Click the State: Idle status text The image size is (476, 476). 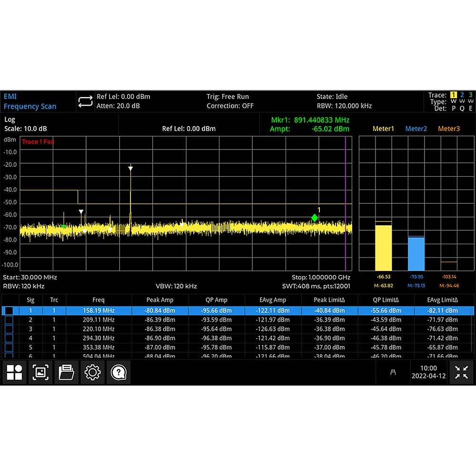[x=332, y=97]
